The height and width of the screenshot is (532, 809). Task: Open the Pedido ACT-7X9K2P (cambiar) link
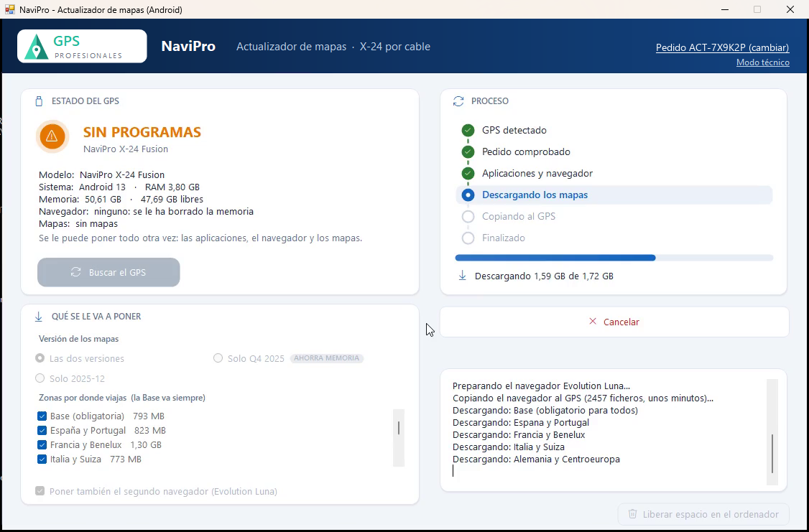(x=722, y=47)
